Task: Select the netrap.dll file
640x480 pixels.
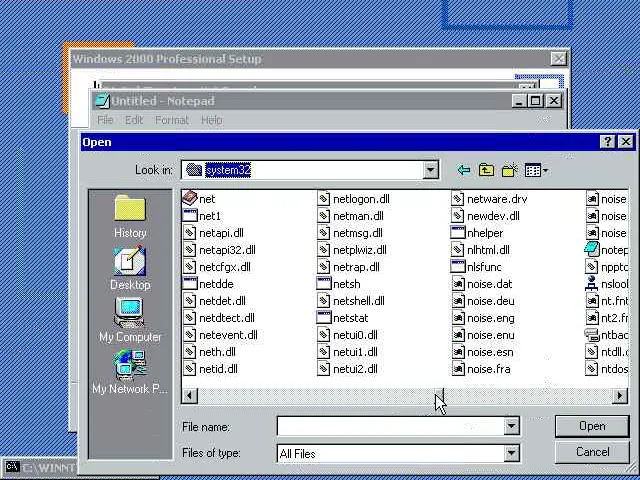Action: click(x=349, y=267)
